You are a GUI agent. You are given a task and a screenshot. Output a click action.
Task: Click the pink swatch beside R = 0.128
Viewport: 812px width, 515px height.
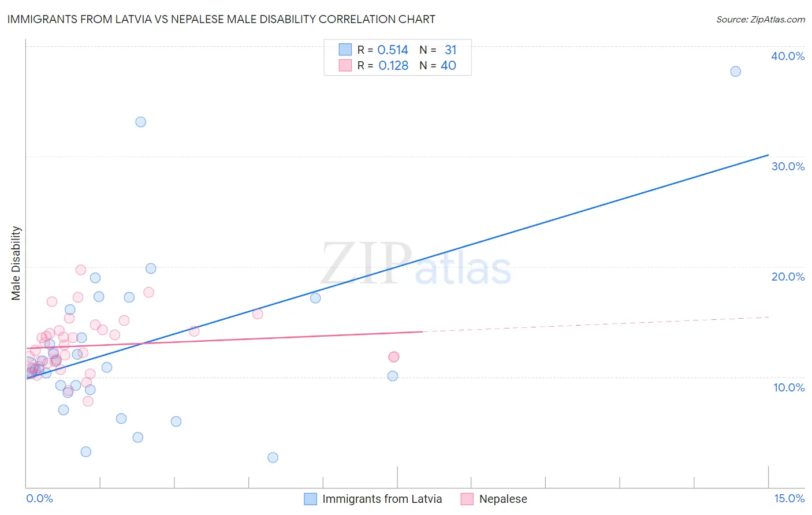click(x=345, y=65)
